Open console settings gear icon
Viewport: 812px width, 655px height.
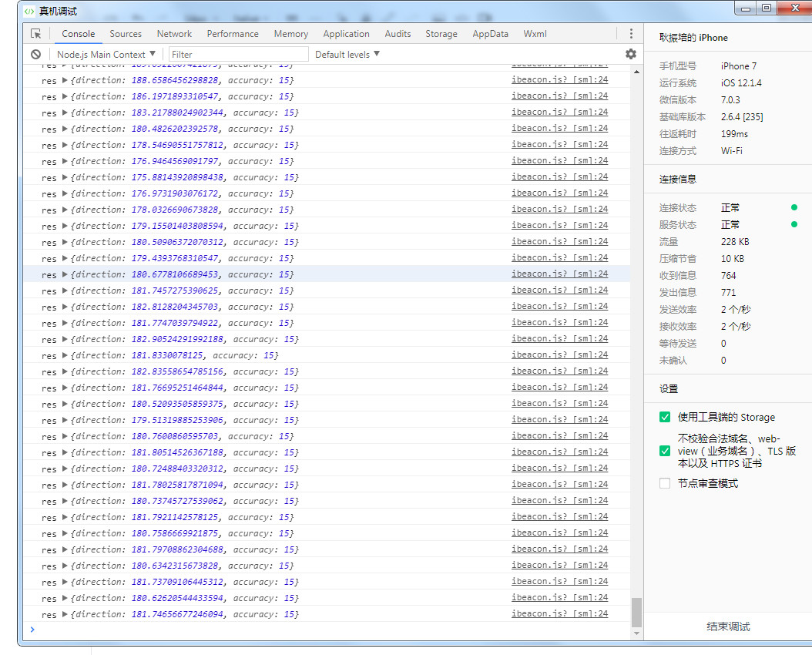click(631, 54)
